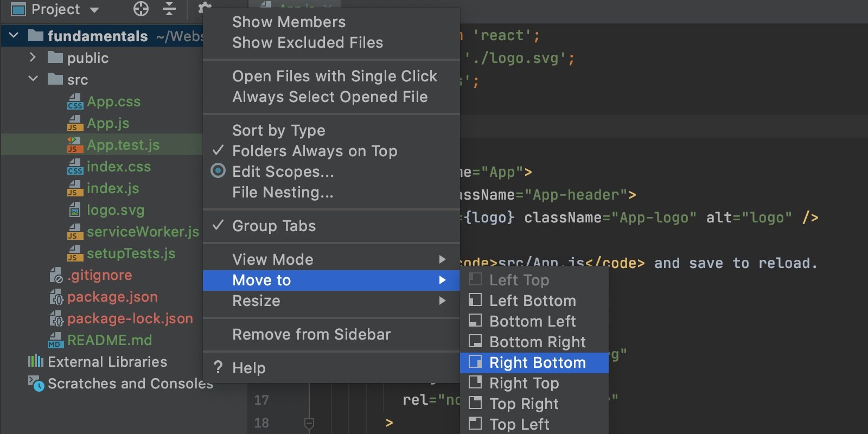Click the logo.svg image file icon
The width and height of the screenshot is (868, 434).
(x=75, y=210)
